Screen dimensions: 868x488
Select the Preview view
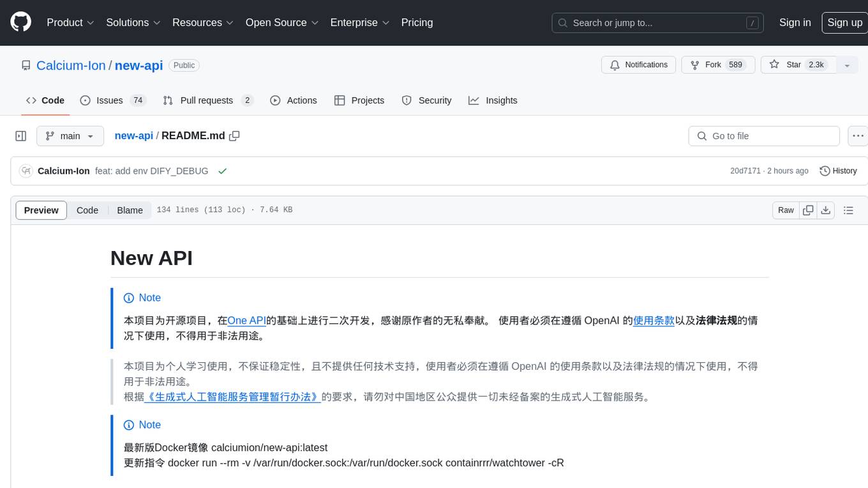pyautogui.click(x=41, y=210)
